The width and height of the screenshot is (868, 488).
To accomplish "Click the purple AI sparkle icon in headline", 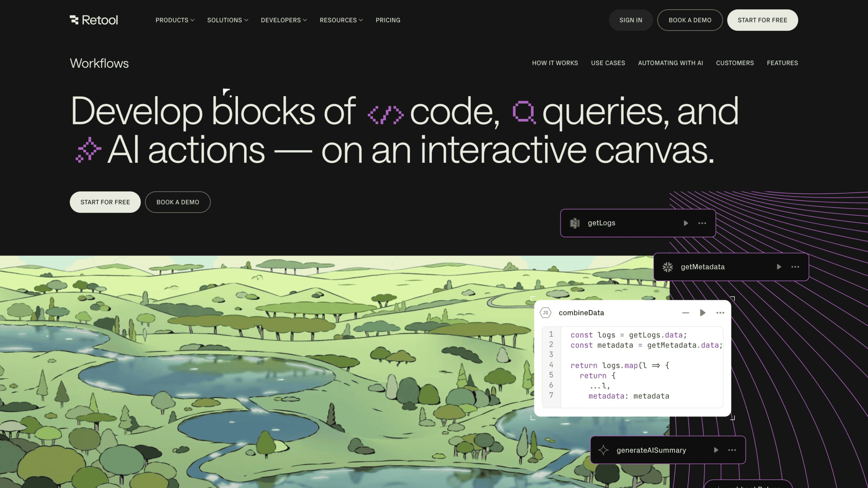I will pyautogui.click(x=88, y=150).
